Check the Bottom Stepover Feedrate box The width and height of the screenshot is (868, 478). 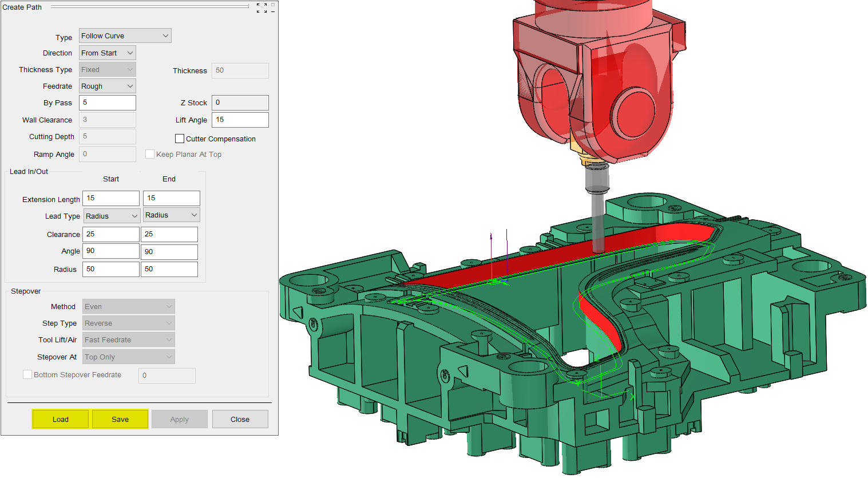coord(27,375)
